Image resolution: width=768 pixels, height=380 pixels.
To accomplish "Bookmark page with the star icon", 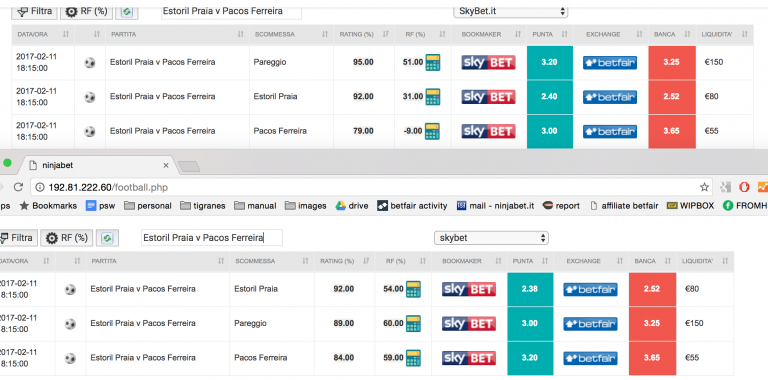I will (x=704, y=187).
